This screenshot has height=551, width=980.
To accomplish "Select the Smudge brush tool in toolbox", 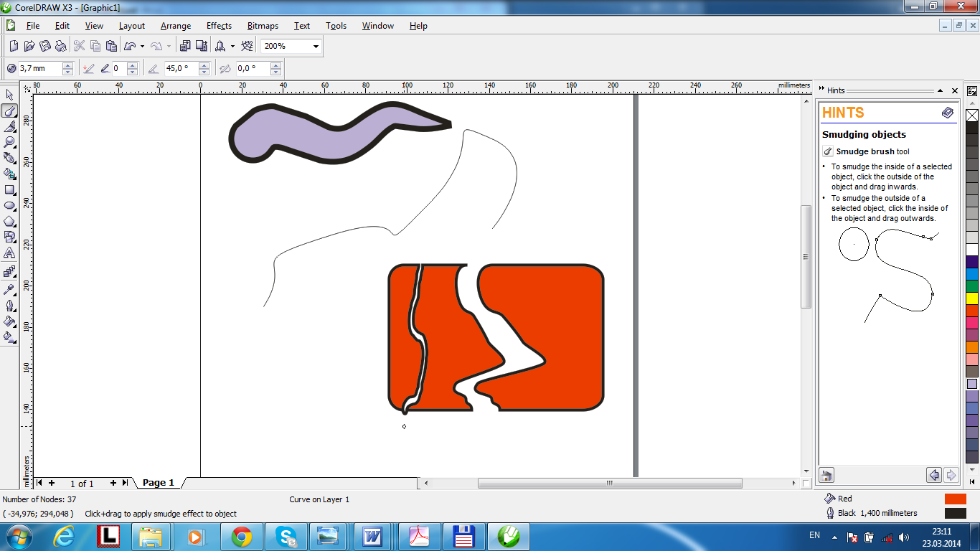I will [x=9, y=111].
